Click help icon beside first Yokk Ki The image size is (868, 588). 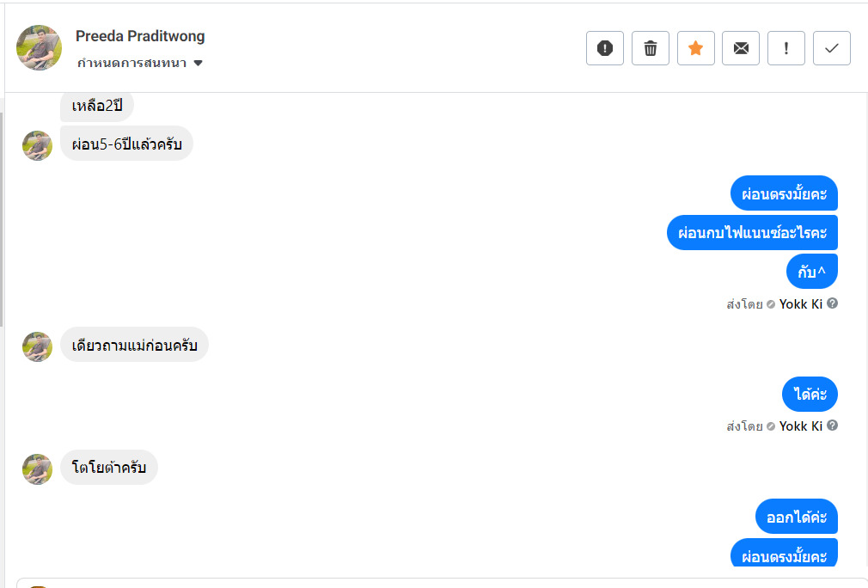pos(833,303)
